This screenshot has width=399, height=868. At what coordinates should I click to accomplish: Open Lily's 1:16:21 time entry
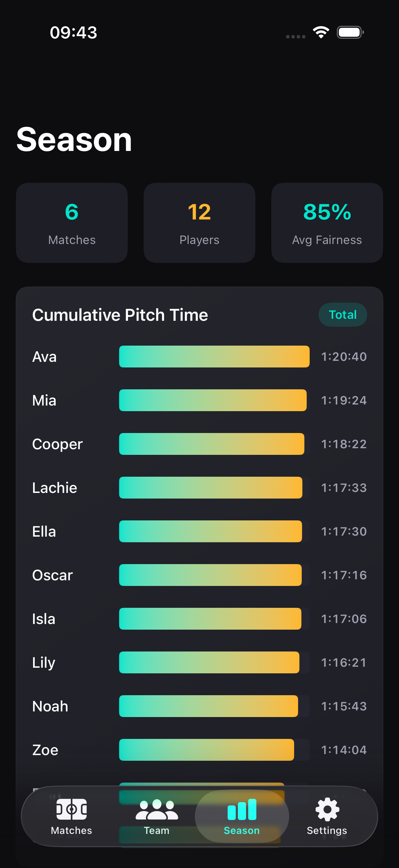(x=344, y=662)
